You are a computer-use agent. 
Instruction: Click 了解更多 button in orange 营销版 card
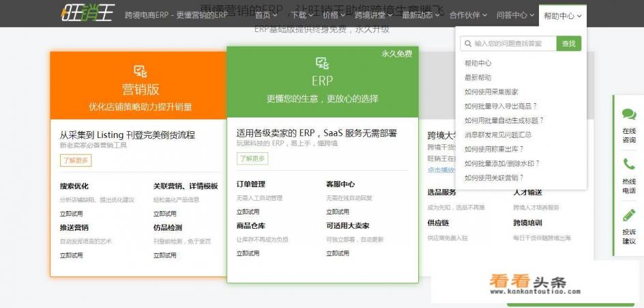coord(75,160)
